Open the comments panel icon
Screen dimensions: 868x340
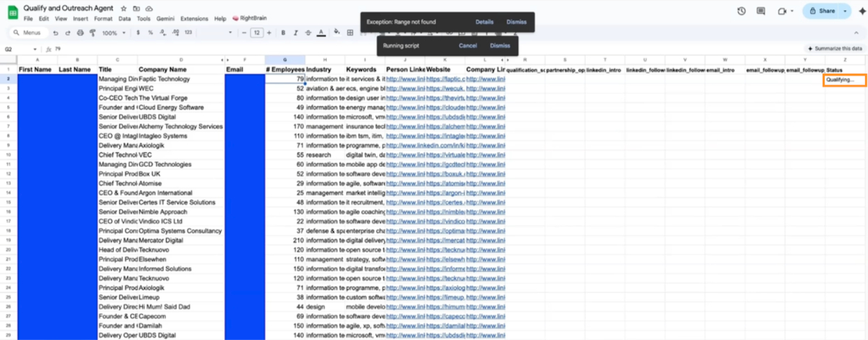coord(761,11)
